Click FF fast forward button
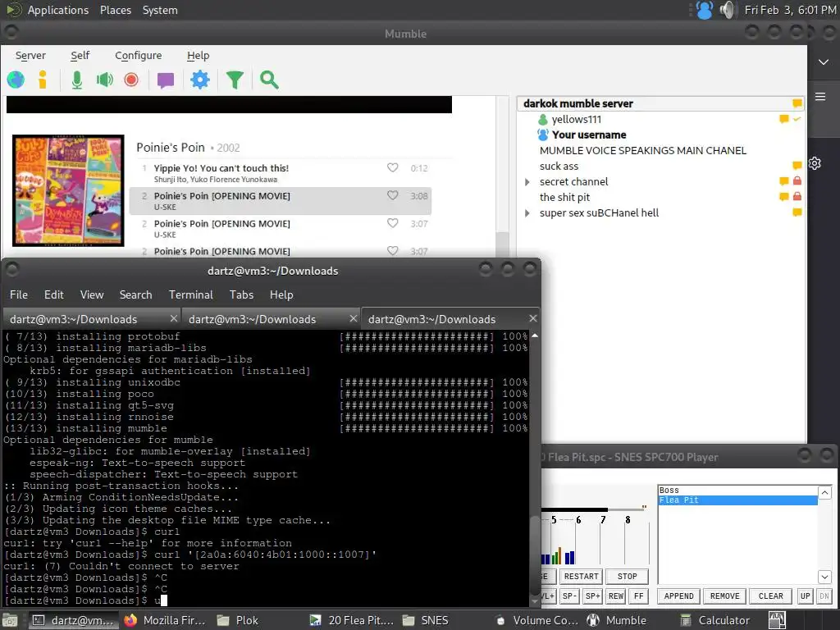The width and height of the screenshot is (840, 630). 638,596
